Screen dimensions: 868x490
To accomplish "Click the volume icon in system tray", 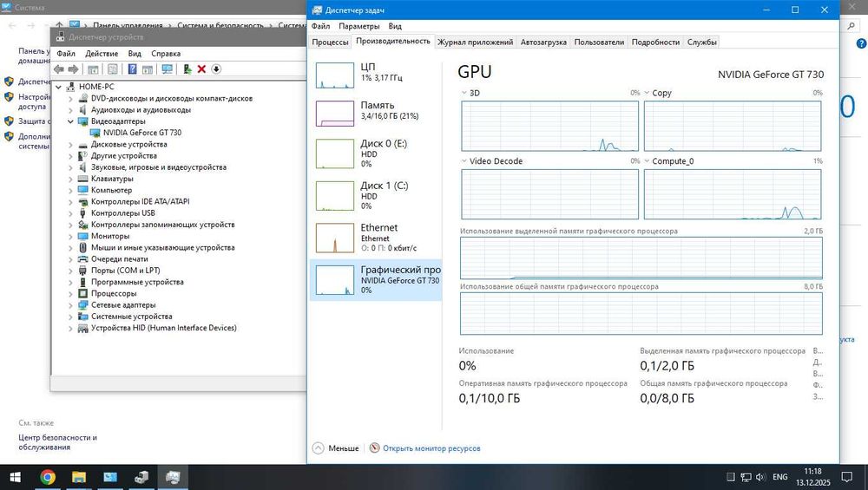I will (760, 477).
